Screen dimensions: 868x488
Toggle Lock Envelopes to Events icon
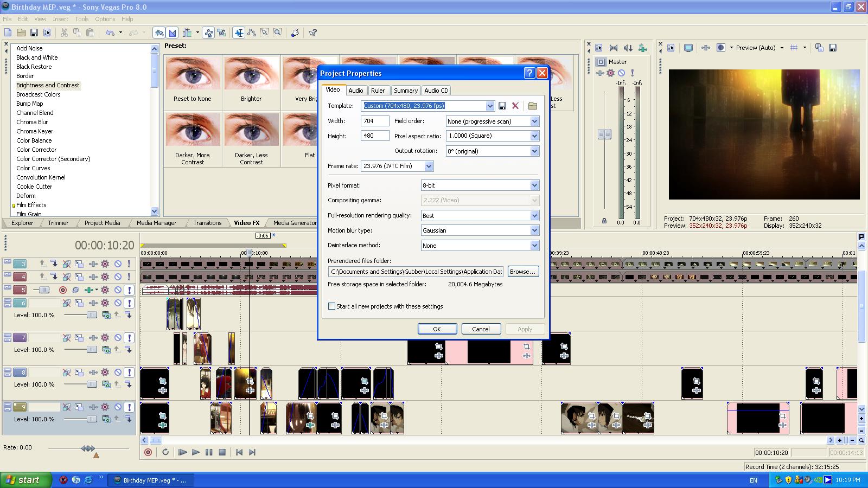coord(208,33)
